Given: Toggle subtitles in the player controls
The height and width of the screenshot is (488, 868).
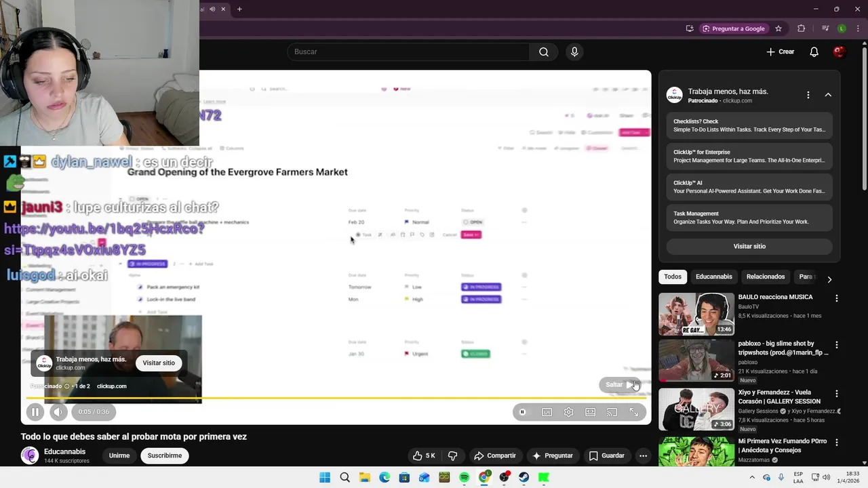Looking at the screenshot, I should tap(547, 412).
